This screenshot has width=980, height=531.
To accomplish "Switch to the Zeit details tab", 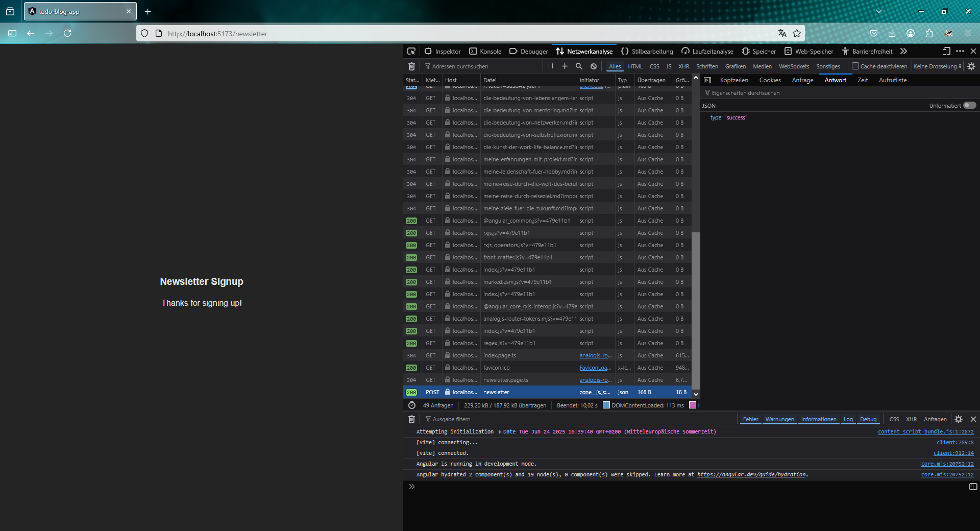I will pos(863,80).
